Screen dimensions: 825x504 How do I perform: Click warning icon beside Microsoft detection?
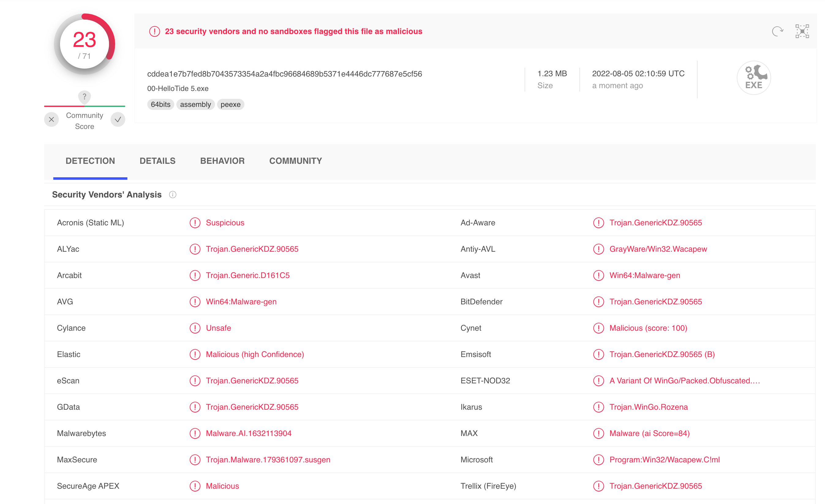(x=598, y=460)
